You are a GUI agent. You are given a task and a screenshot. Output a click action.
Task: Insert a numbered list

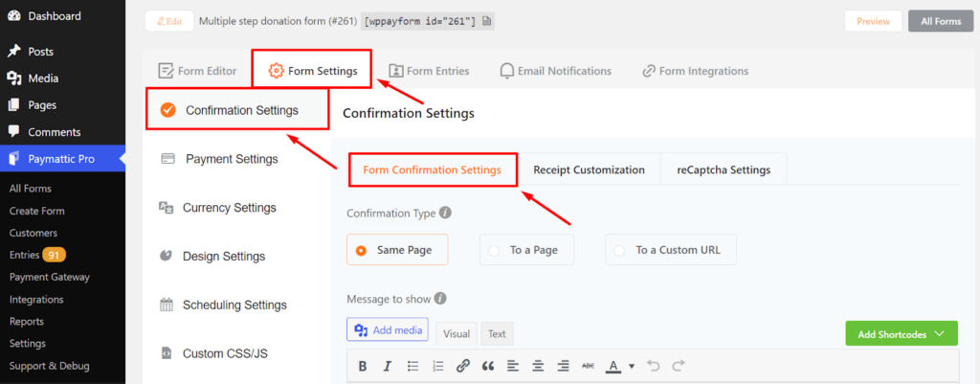[438, 366]
